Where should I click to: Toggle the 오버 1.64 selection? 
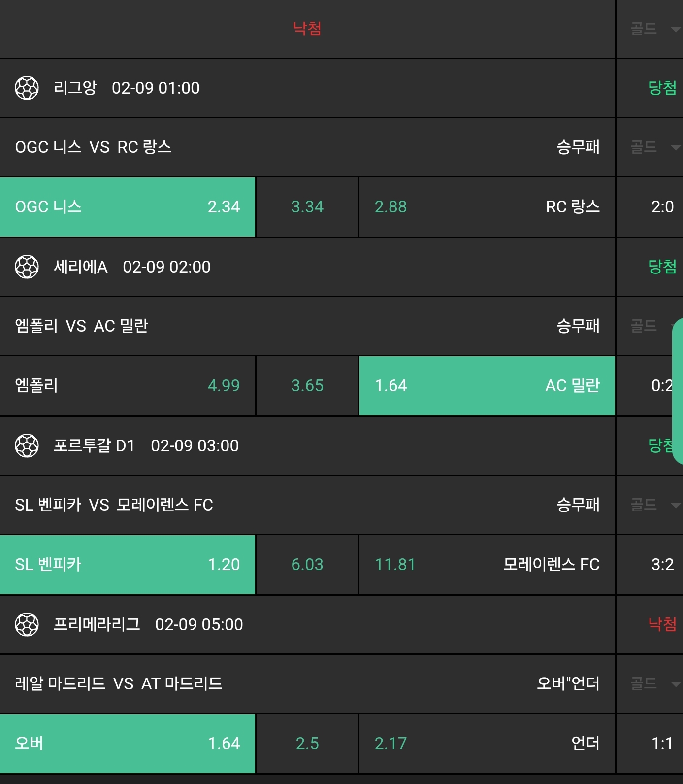[x=128, y=744]
